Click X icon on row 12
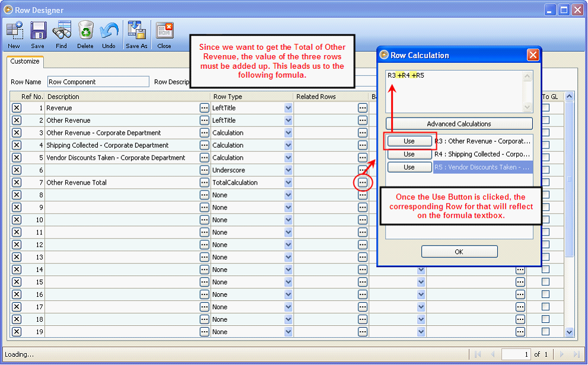588x365 pixels. click(17, 245)
